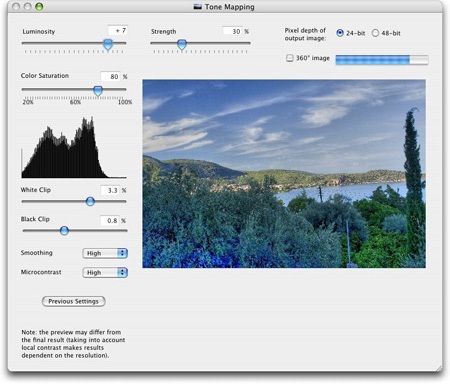
Task: Click the luminance histogram graph
Action: pos(74,147)
